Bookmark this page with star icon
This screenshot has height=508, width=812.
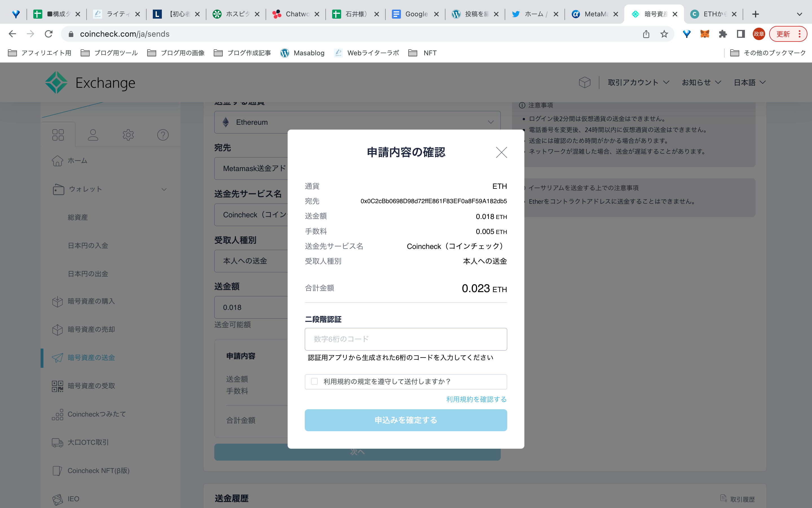tap(664, 34)
